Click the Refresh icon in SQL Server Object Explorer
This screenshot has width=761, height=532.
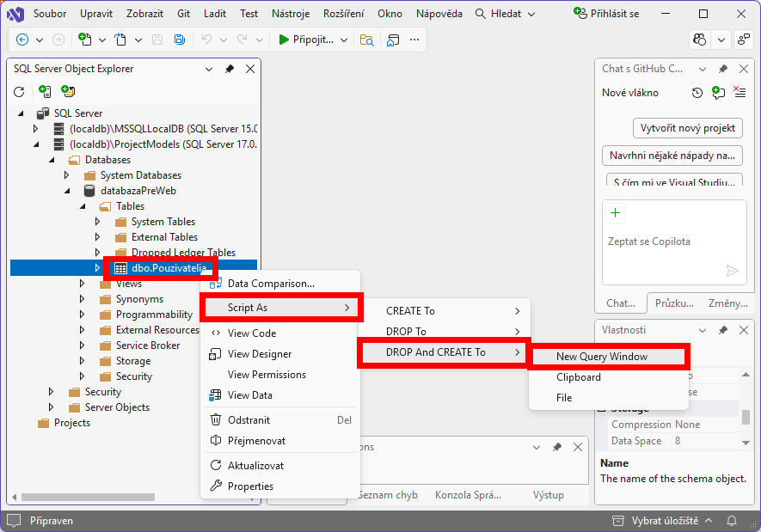19,92
